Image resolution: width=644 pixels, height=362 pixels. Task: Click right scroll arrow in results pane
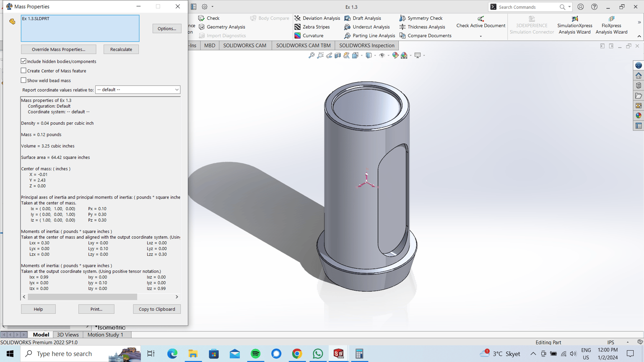click(177, 297)
